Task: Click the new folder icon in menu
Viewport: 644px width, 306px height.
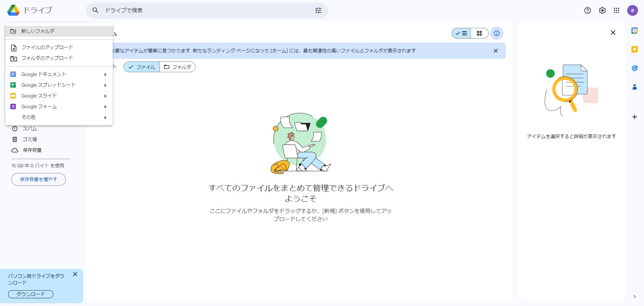Action: pos(13,31)
